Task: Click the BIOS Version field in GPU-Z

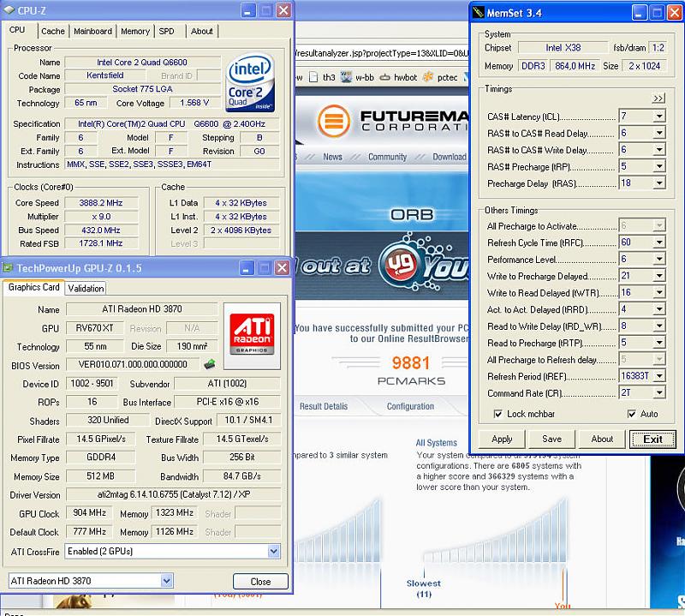Action: pyautogui.click(x=133, y=364)
